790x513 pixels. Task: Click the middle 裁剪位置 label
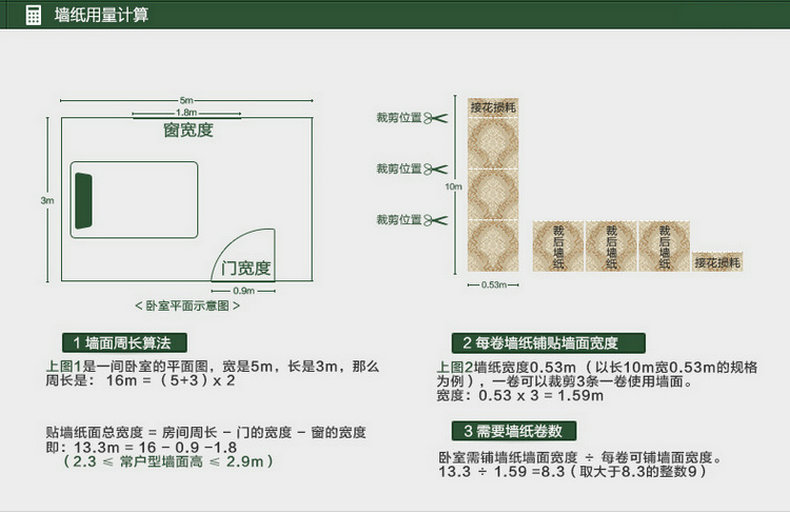(399, 169)
